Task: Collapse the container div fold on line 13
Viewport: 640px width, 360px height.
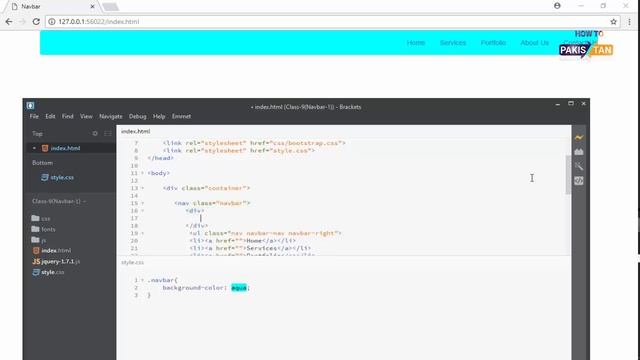Action: tap(142, 188)
